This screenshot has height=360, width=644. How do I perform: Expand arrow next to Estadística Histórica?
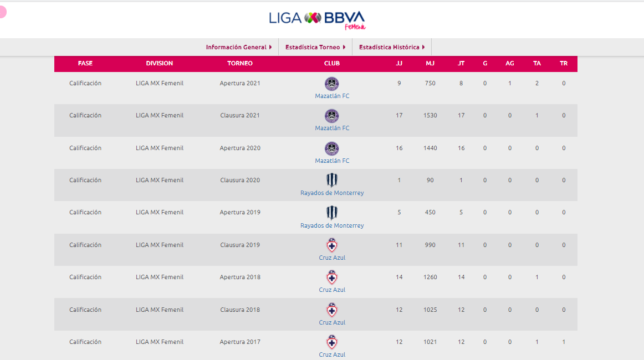point(423,47)
